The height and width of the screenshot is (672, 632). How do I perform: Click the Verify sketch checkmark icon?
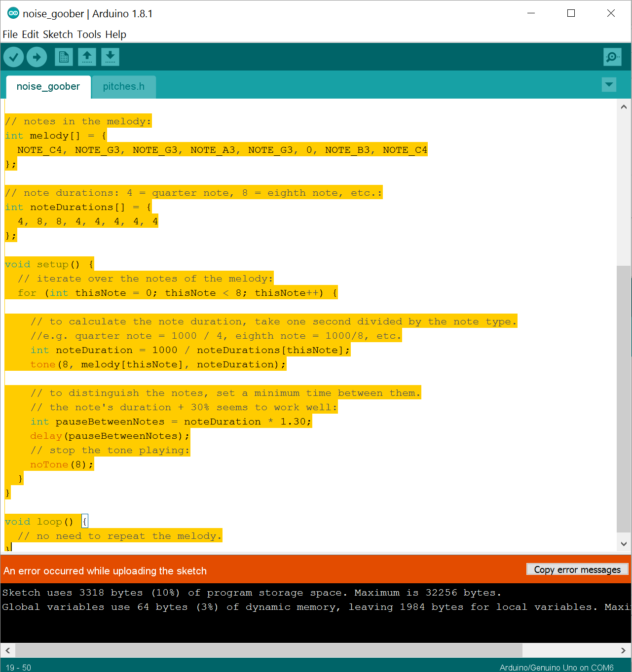[x=14, y=57]
